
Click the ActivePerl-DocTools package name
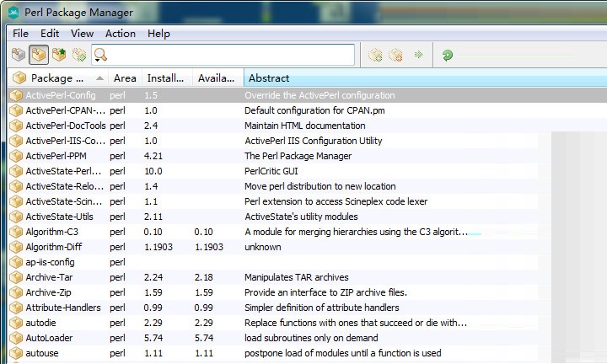[x=66, y=126]
